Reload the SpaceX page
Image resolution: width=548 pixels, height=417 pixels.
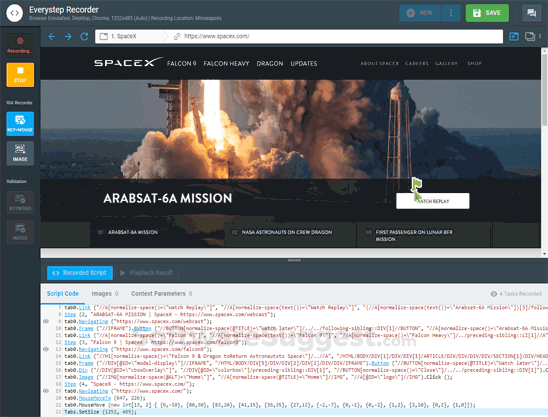pyautogui.click(x=84, y=36)
